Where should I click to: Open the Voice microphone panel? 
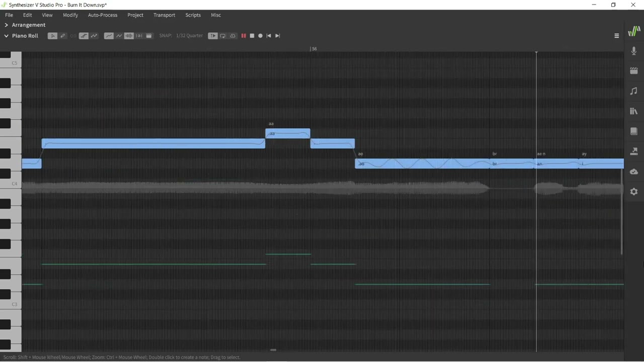coord(634,51)
